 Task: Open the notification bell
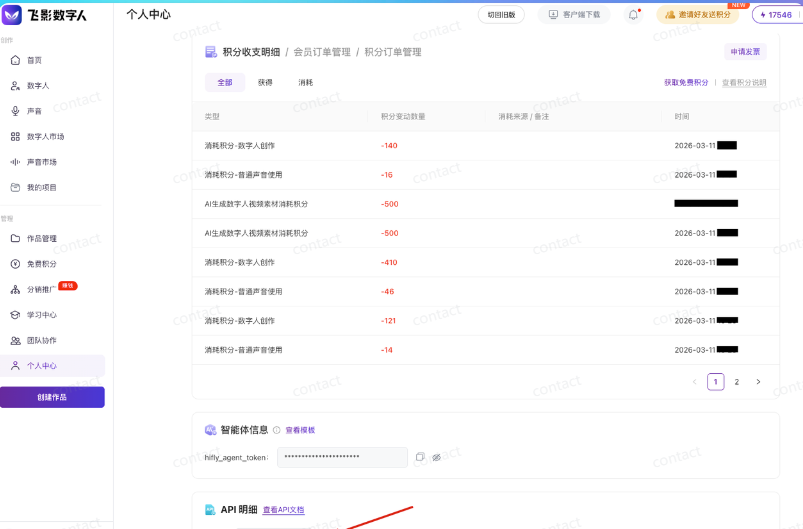click(633, 15)
